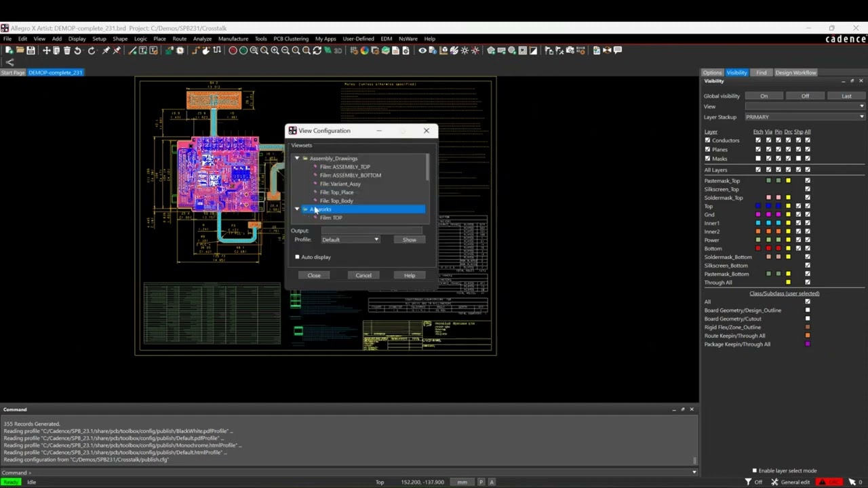Open the 3D viewer icon
This screenshot has width=868, height=488.
[338, 50]
